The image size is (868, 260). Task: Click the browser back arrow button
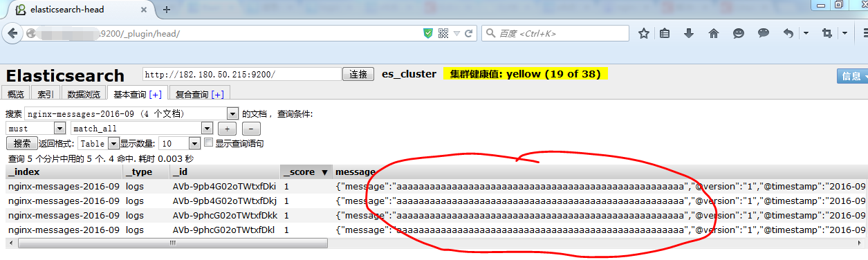(13, 33)
